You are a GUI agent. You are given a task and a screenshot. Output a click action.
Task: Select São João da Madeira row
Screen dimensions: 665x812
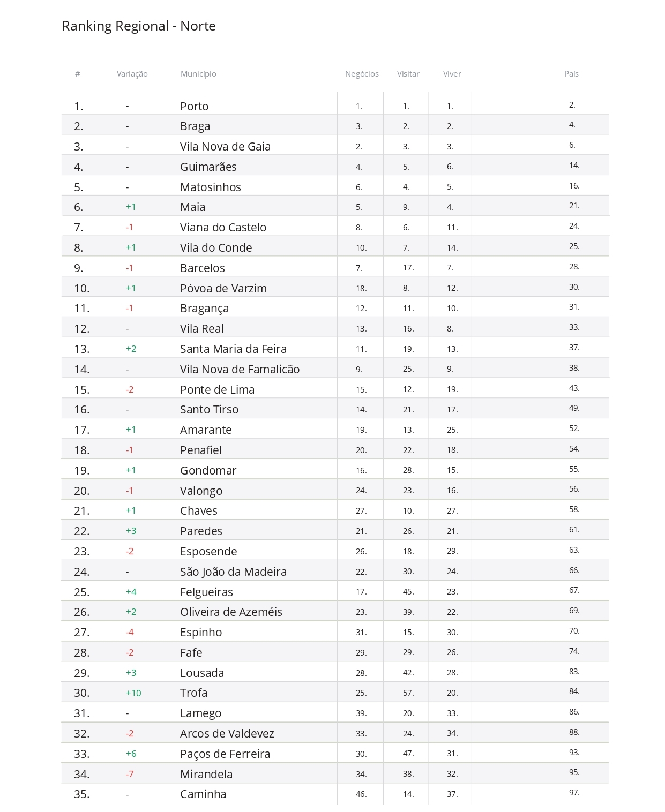tap(335, 572)
